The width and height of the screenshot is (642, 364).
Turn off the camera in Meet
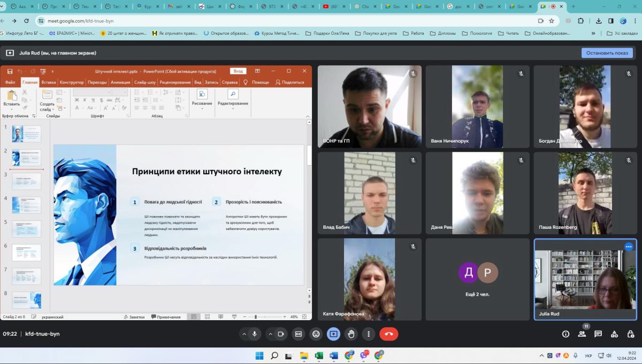(x=280, y=334)
